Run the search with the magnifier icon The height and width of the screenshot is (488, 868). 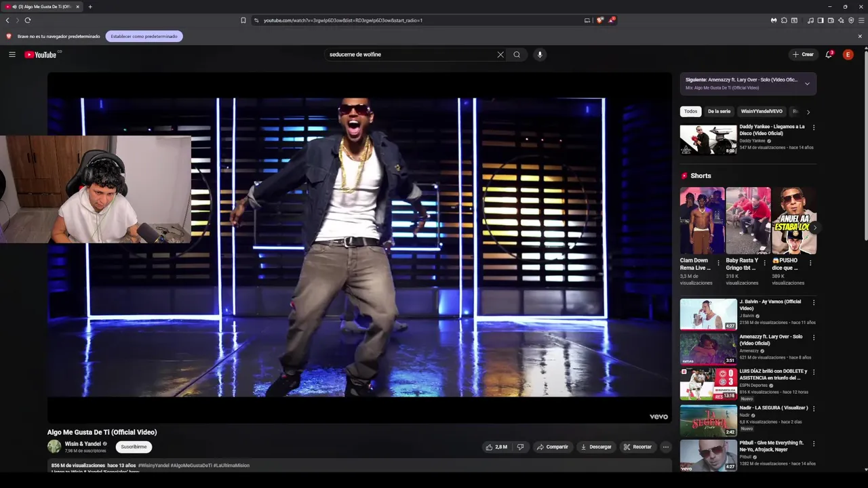point(517,54)
